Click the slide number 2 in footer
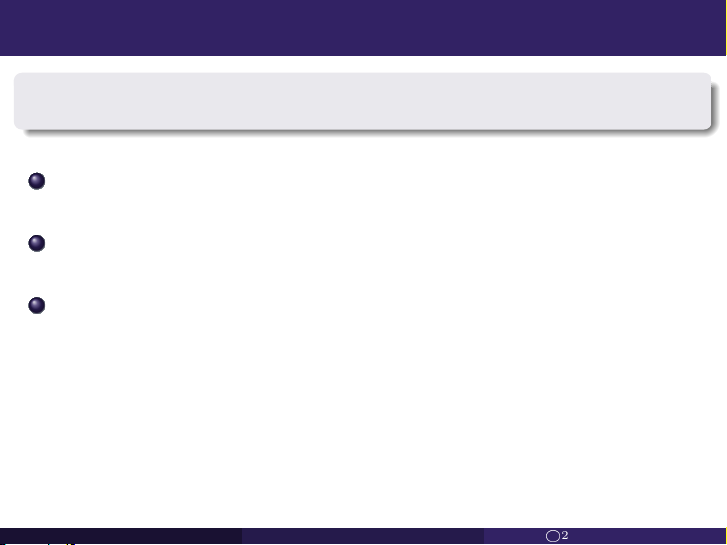This screenshot has height=545, width=727. tap(565, 535)
